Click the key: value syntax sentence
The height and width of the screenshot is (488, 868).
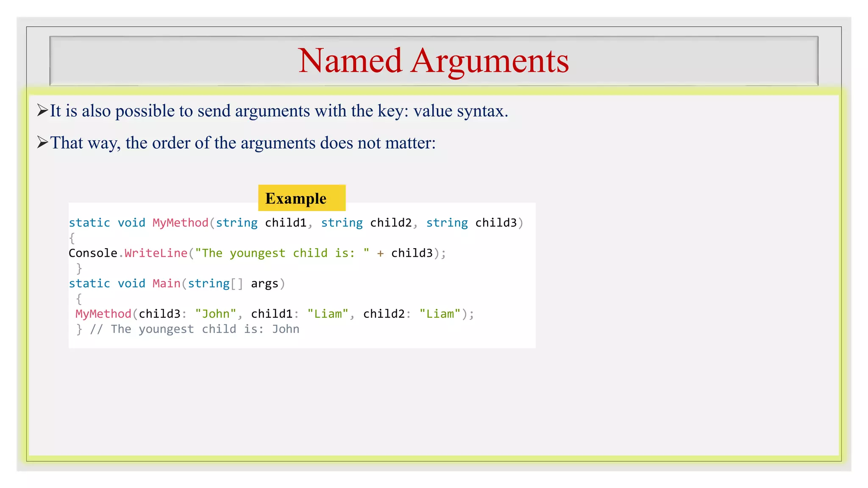pyautogui.click(x=279, y=111)
